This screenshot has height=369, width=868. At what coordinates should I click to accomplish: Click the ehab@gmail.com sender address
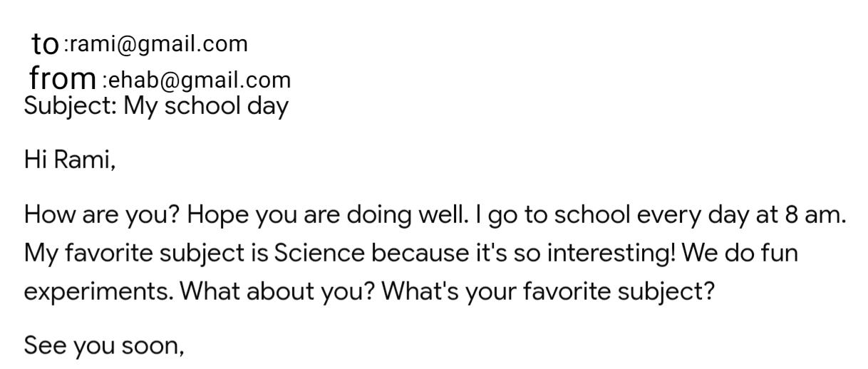coord(200,80)
